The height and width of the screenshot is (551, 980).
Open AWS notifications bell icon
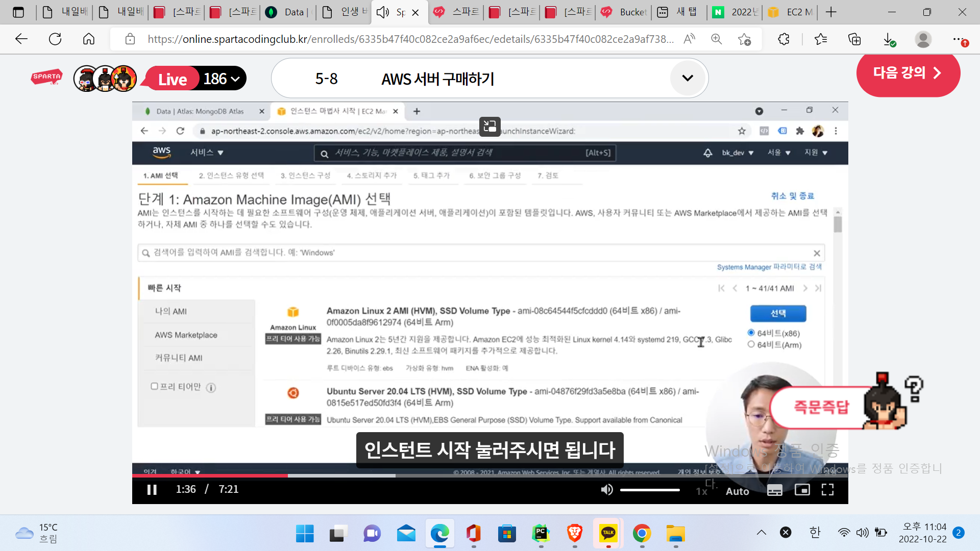[707, 153]
